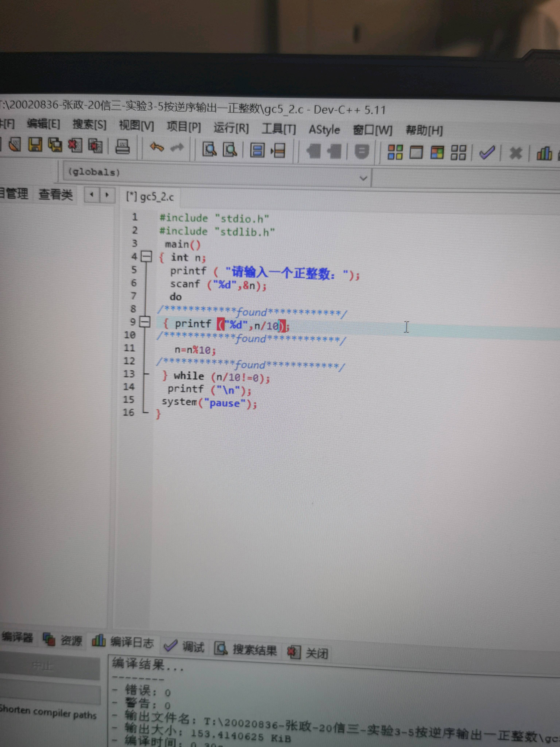
Task: Click the Replace magnifier icon
Action: (230, 149)
